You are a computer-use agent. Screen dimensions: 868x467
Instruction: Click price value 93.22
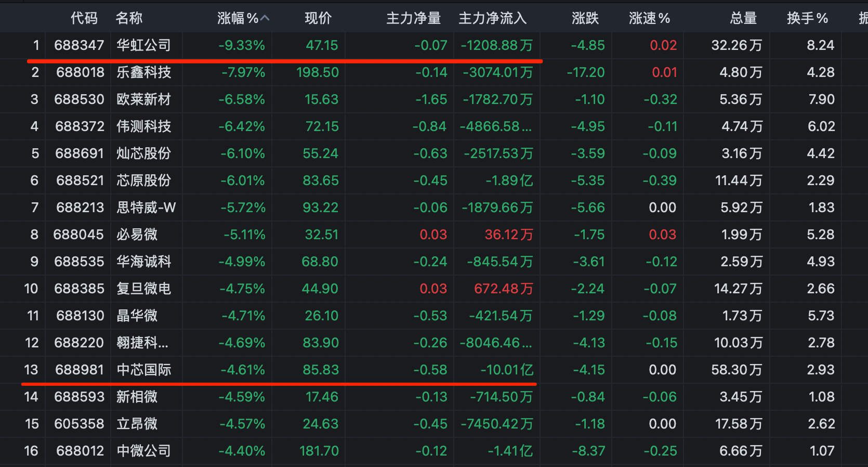tap(321, 207)
